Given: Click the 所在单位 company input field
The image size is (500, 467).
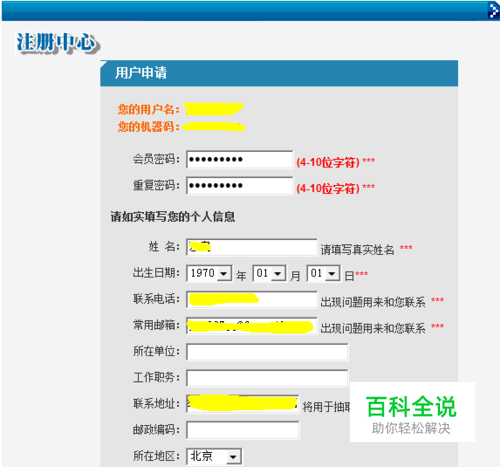Looking at the screenshot, I should pos(267,352).
